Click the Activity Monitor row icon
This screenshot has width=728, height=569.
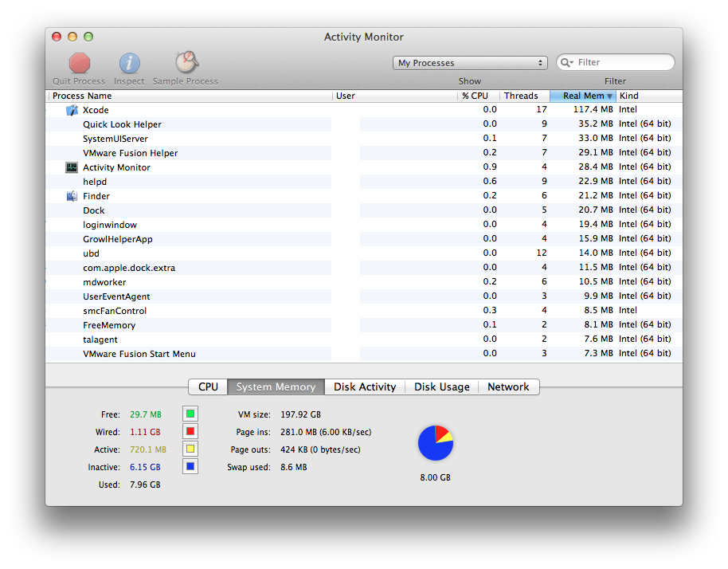pyautogui.click(x=72, y=167)
